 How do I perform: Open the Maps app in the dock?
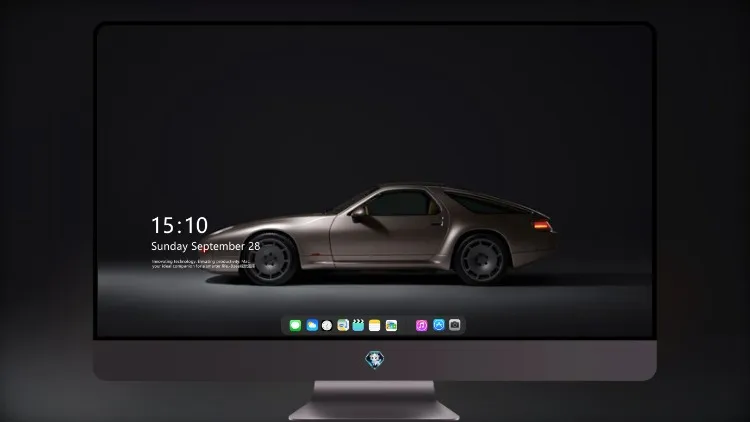coord(343,325)
